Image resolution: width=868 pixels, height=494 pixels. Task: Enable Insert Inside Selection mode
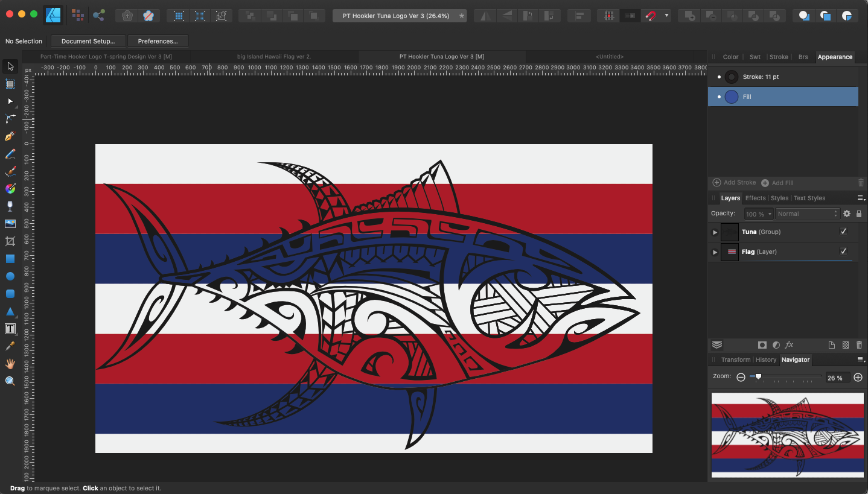[847, 16]
